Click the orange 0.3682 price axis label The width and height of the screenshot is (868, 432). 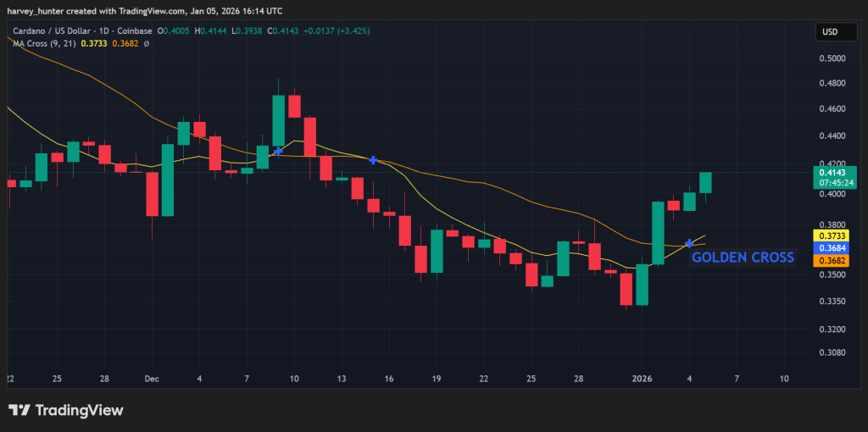(830, 261)
